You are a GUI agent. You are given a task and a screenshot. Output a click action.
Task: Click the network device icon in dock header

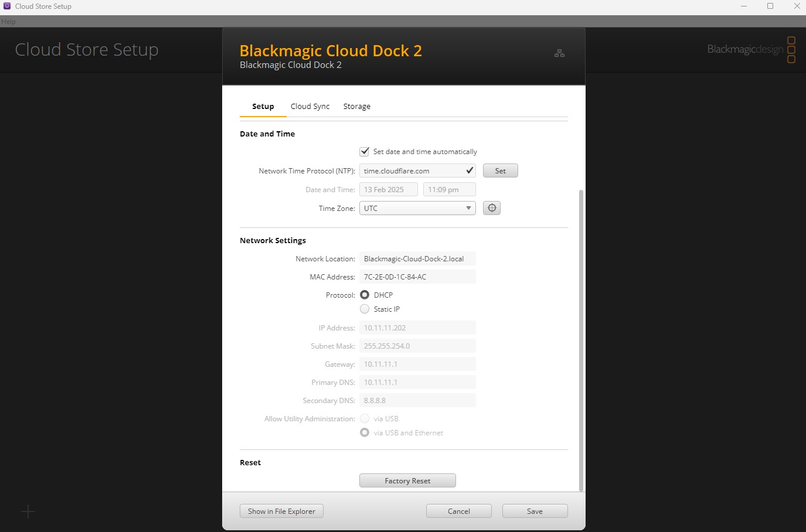[x=559, y=53]
